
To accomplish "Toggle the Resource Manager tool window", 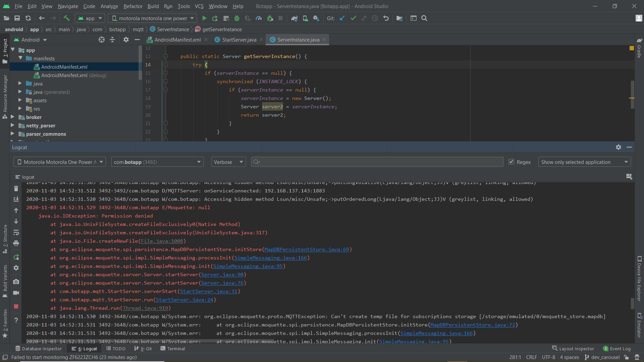I will tap(5, 97).
